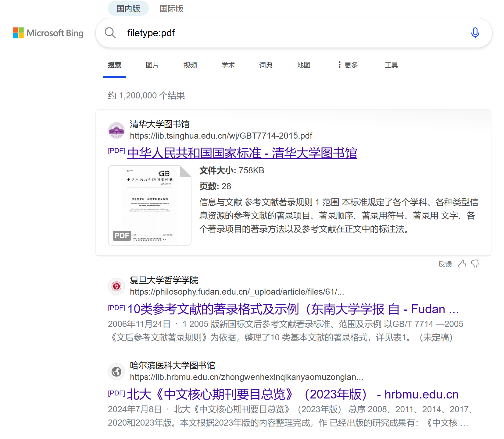The height and width of the screenshot is (439, 504).
Task: Open the 图片 images tab
Action: [152, 65]
